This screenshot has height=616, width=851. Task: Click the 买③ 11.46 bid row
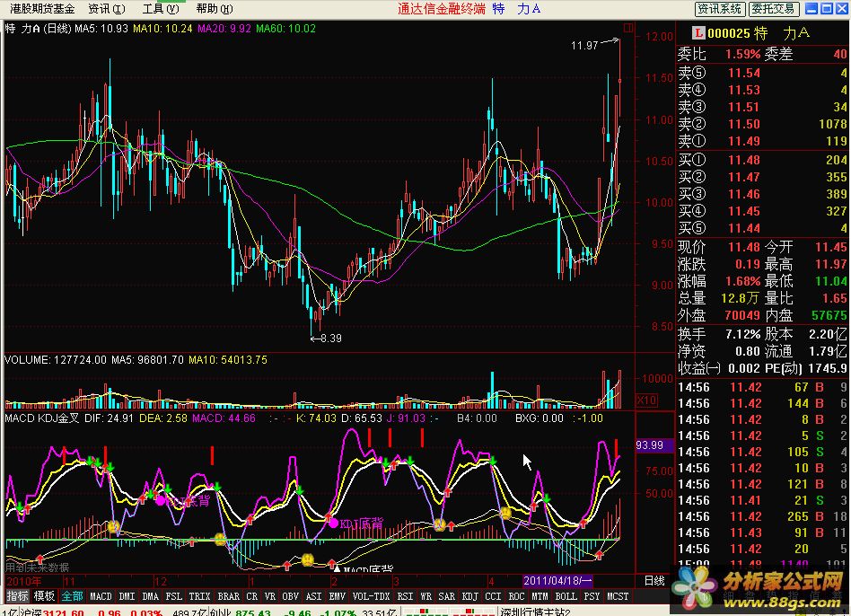(x=762, y=194)
